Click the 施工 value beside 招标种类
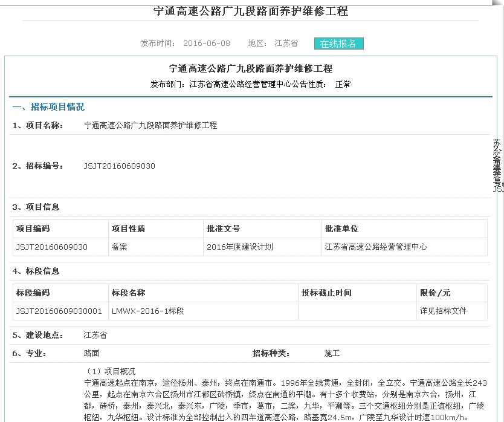The width and height of the screenshot is (504, 422). pyautogui.click(x=332, y=353)
